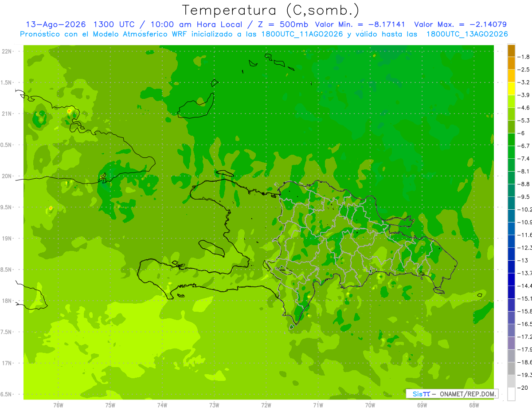The width and height of the screenshot is (532, 411).
Task: Click the text 10:00 am Hora Local
Action: [x=196, y=24]
